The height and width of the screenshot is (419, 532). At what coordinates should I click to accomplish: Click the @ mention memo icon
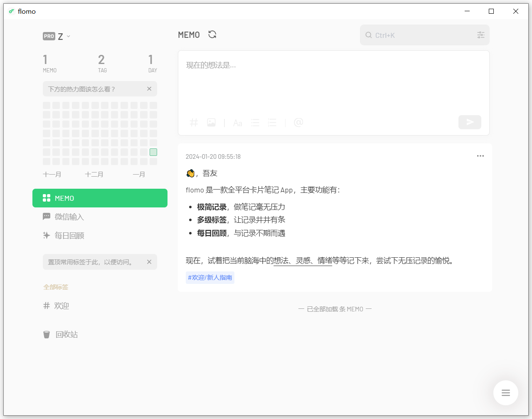click(x=298, y=122)
